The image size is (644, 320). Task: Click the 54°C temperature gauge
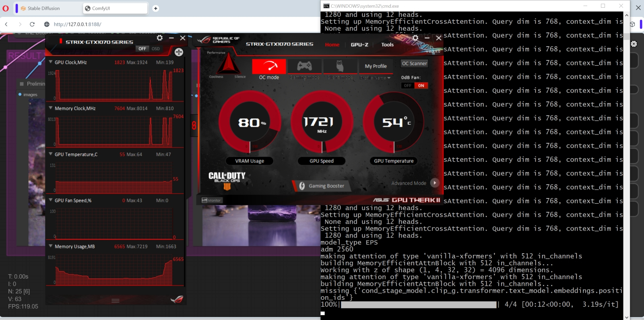394,122
